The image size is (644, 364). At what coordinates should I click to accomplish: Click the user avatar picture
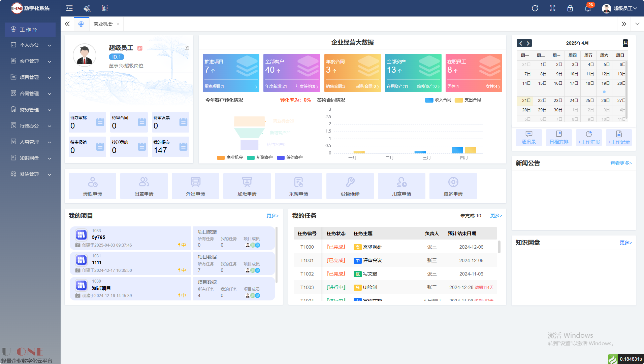84,55
